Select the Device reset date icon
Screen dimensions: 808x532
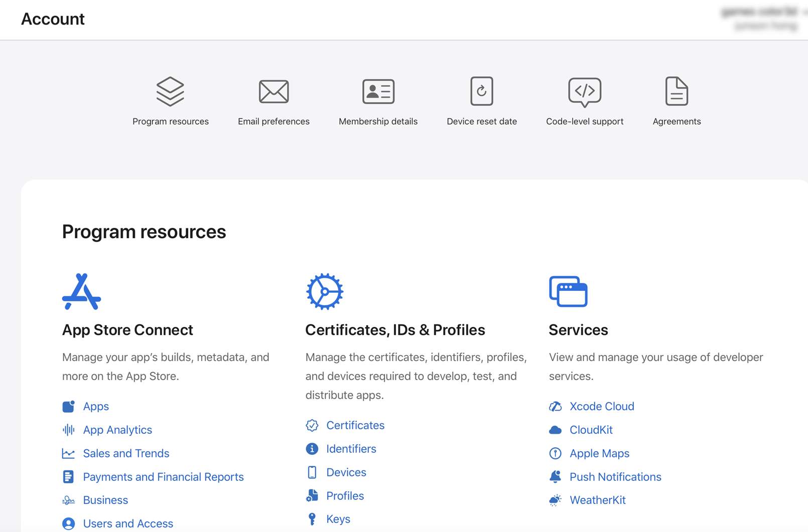pyautogui.click(x=482, y=91)
